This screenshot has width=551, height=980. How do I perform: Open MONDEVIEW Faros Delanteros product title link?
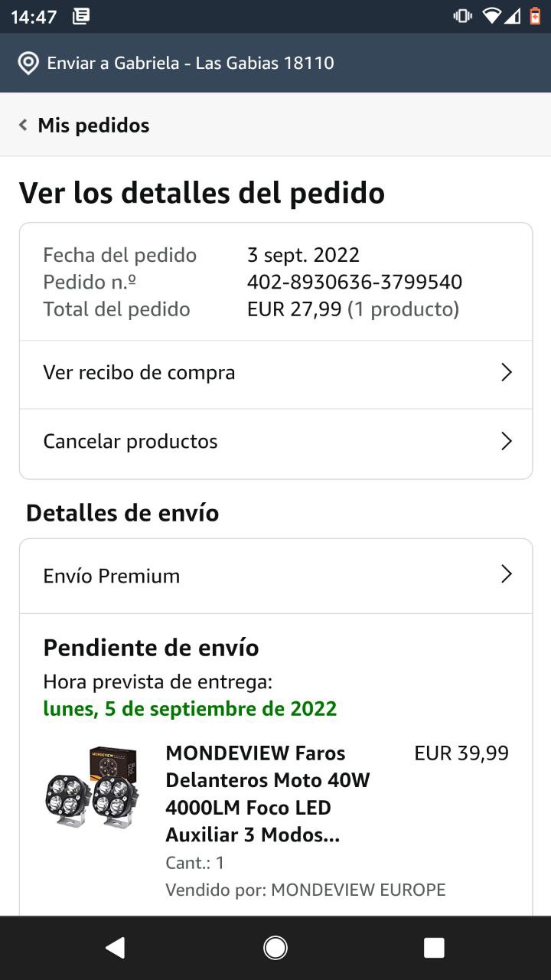coord(268,794)
